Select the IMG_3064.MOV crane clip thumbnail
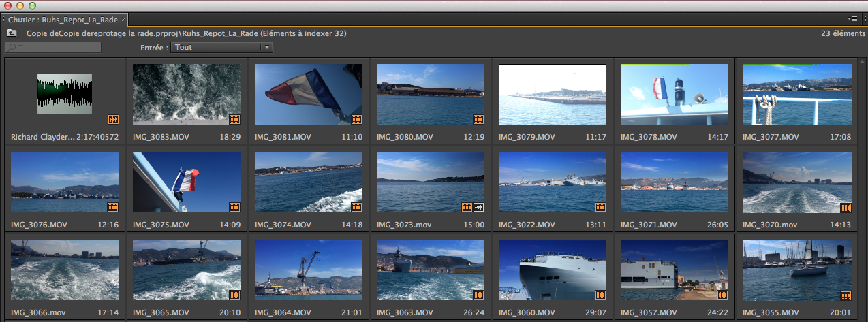 coord(308,269)
